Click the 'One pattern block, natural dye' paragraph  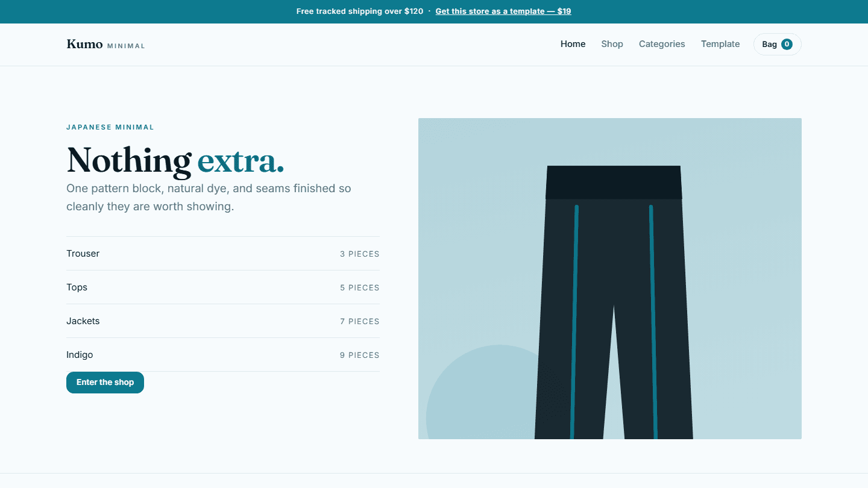209,197
